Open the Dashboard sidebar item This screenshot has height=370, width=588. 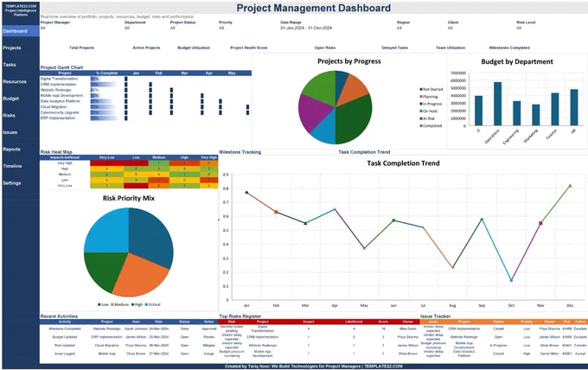pyautogui.click(x=20, y=31)
